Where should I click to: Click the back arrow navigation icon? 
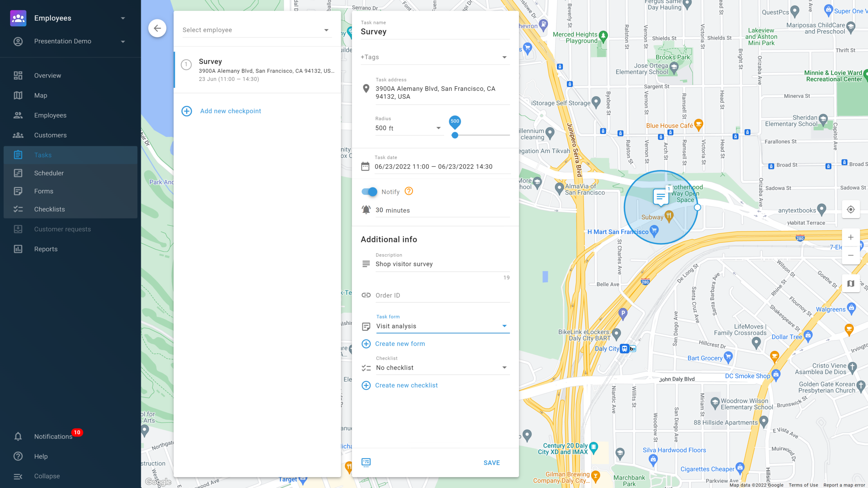[x=157, y=28]
